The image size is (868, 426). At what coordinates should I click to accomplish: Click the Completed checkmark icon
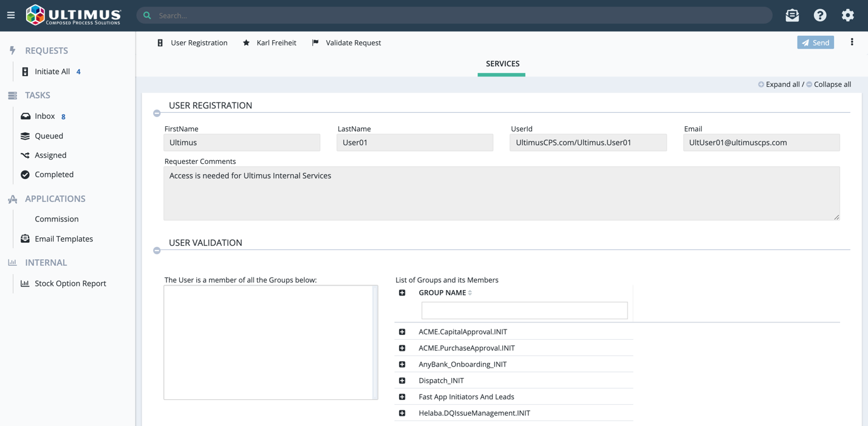coord(25,175)
